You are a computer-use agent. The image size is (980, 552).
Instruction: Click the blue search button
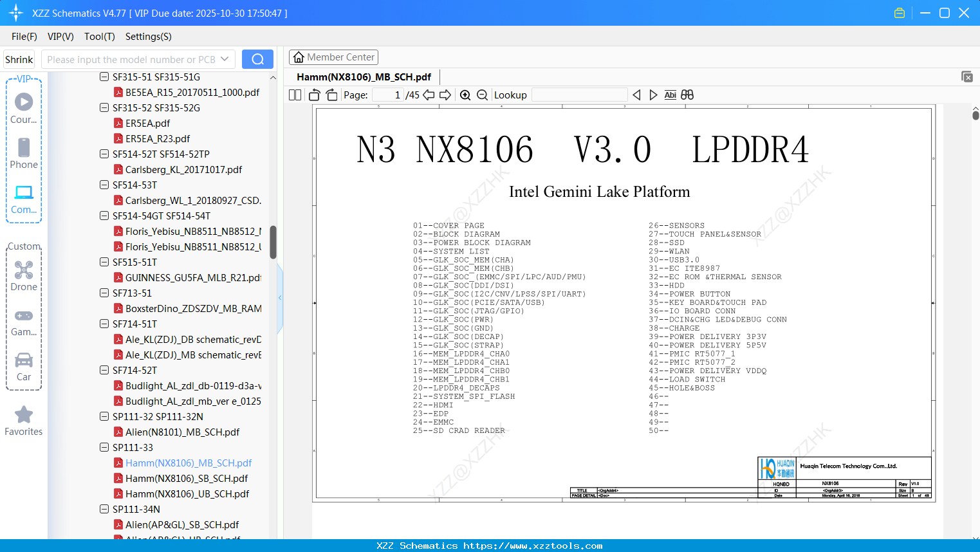[x=257, y=59]
